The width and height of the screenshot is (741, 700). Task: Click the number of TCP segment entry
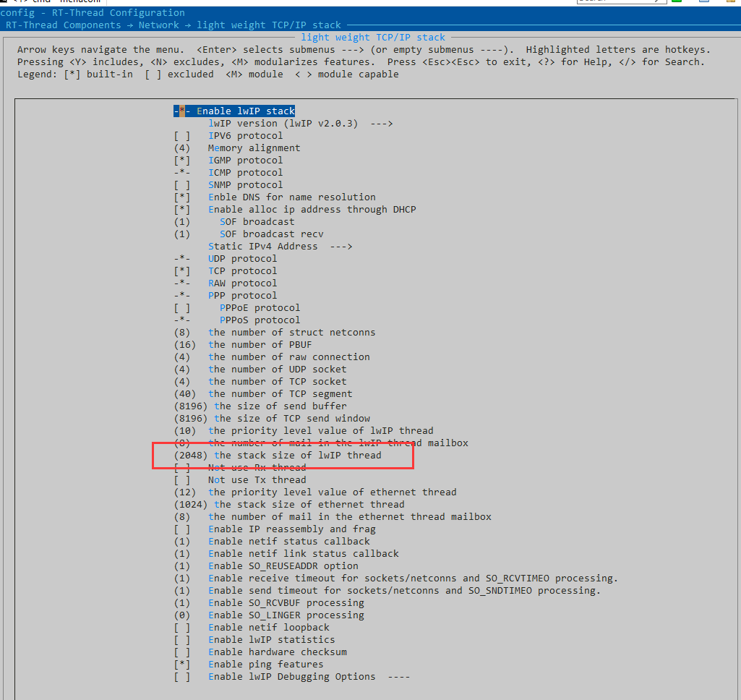tap(280, 394)
